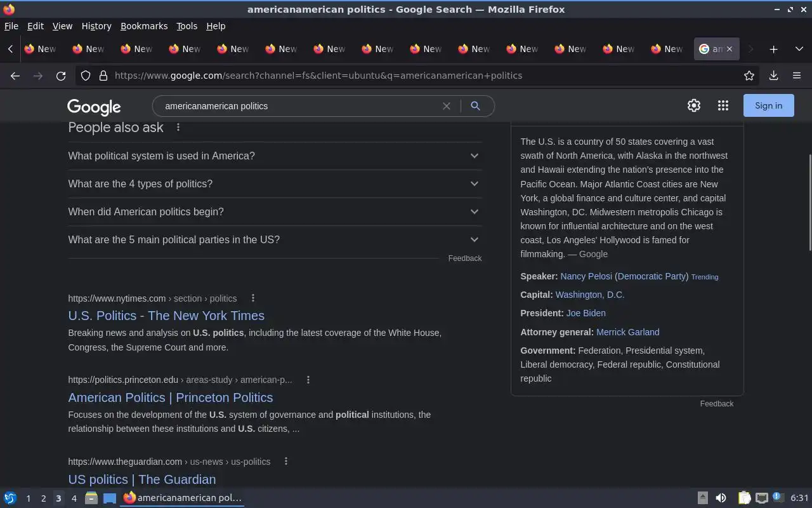Close the active Google search tab
Image resolution: width=812 pixels, height=508 pixels.
coord(730,49)
